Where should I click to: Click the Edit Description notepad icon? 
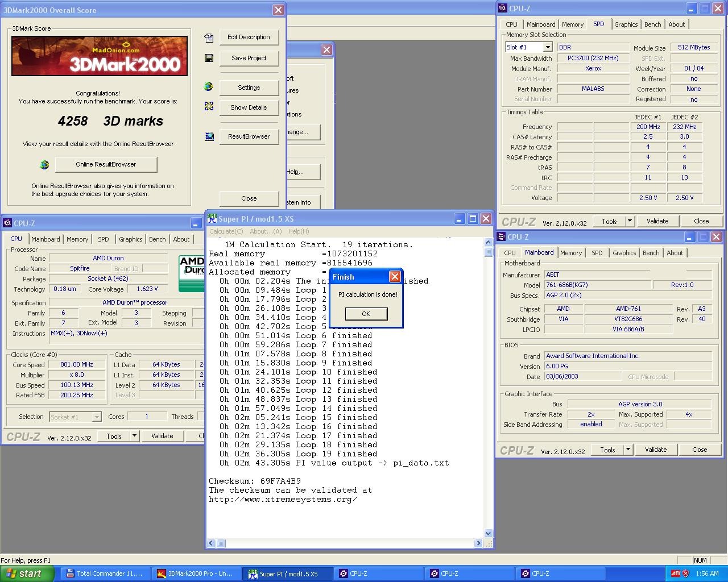209,38
